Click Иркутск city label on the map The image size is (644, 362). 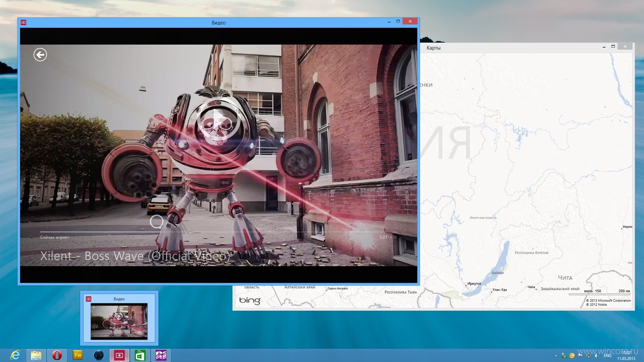click(474, 284)
